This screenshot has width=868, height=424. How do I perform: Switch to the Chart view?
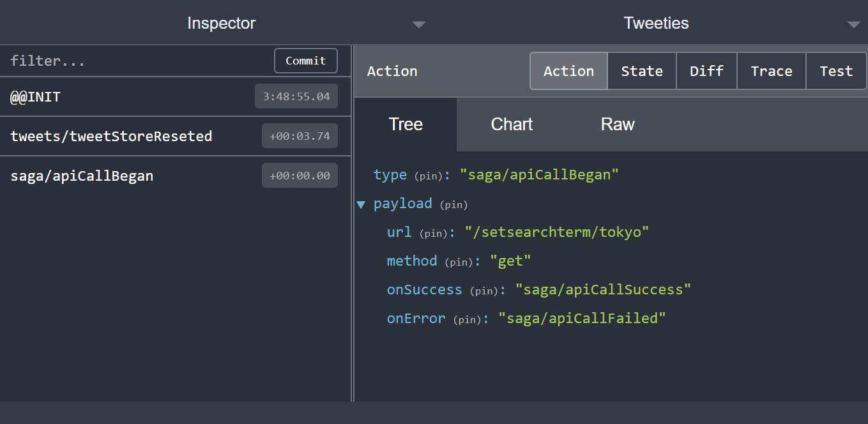click(x=512, y=125)
